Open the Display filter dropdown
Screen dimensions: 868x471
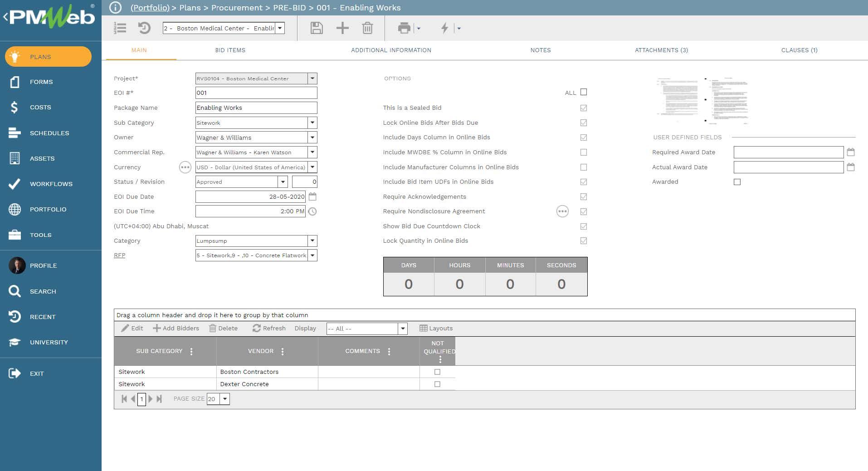[x=403, y=329]
